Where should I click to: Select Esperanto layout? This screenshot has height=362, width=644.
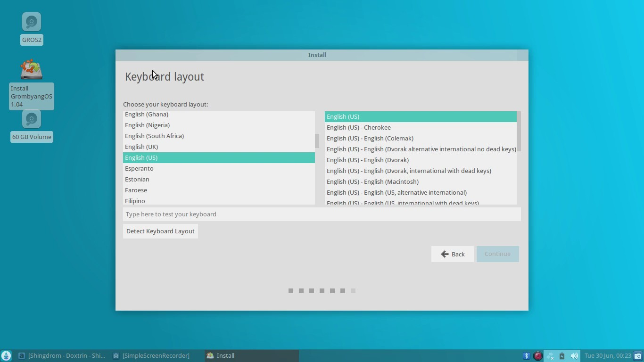[x=219, y=169]
